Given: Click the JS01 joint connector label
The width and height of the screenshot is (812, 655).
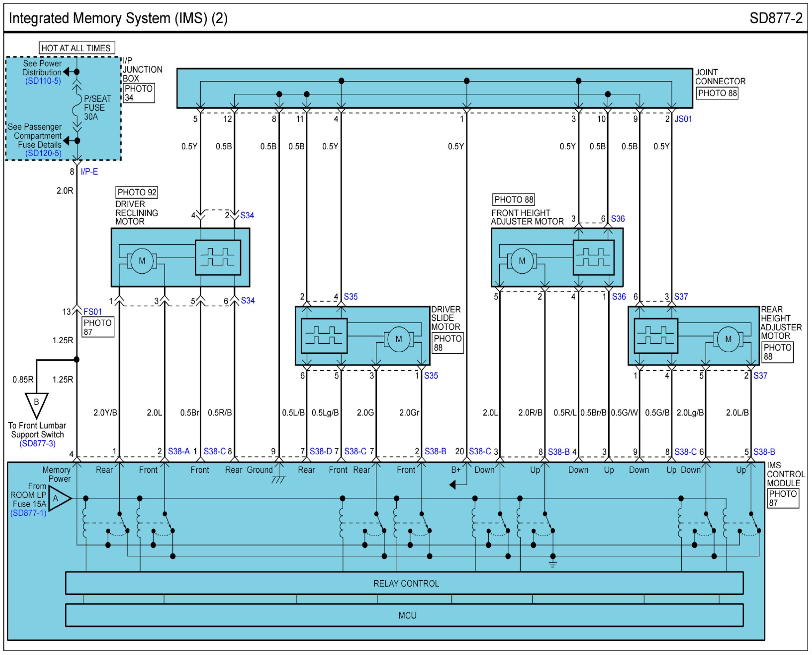Looking at the screenshot, I should [x=683, y=119].
